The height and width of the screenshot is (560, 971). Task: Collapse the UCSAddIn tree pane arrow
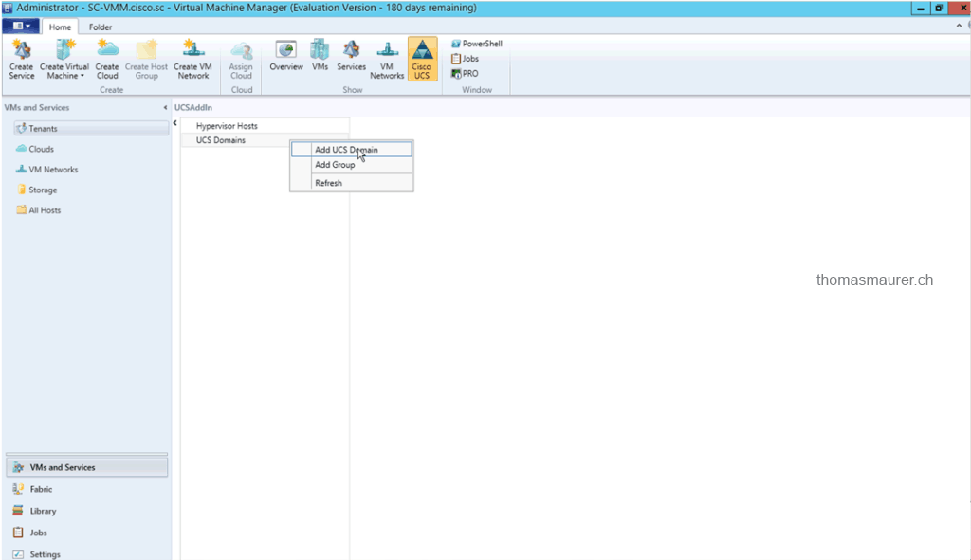pos(175,123)
